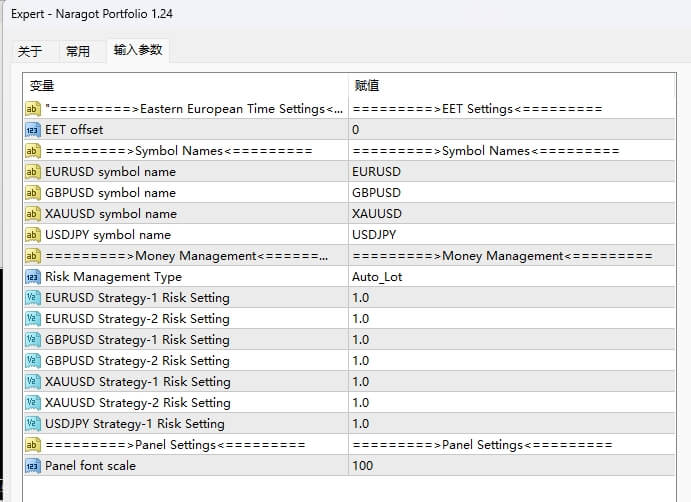Select the EET offset variable name
Image resolution: width=691 pixels, height=502 pixels.
click(x=74, y=130)
